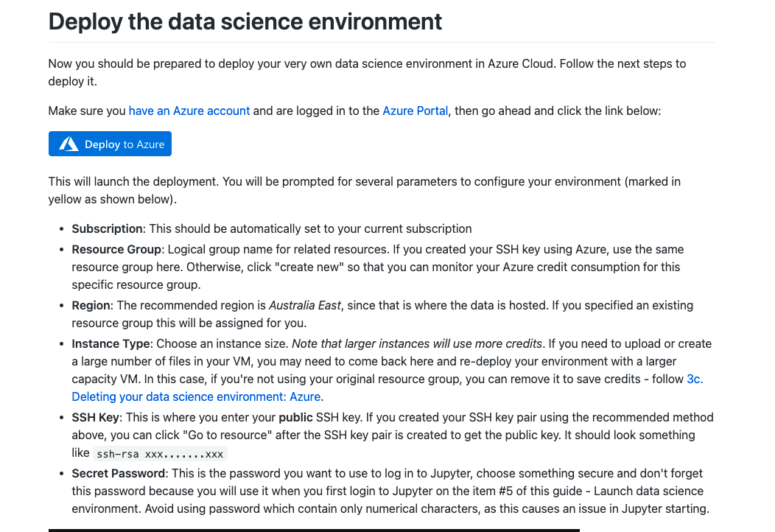
Task: Click the bold SSH Key label
Action: pyautogui.click(x=95, y=417)
